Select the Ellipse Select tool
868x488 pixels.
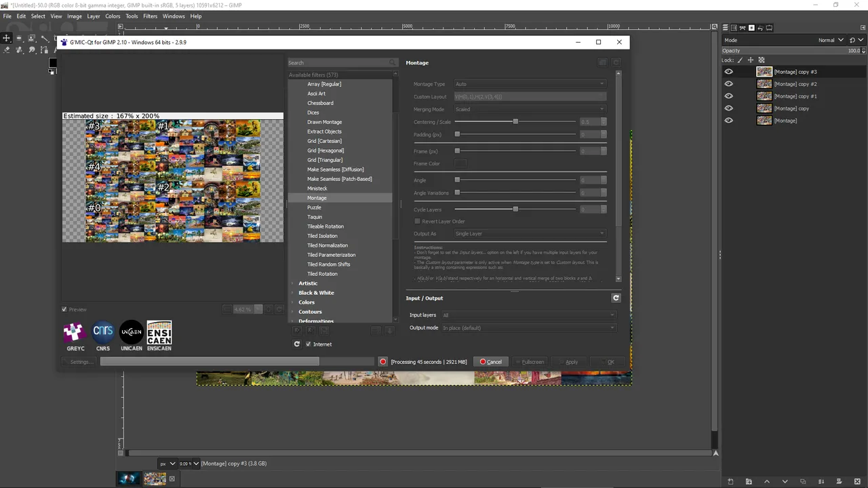(19, 38)
